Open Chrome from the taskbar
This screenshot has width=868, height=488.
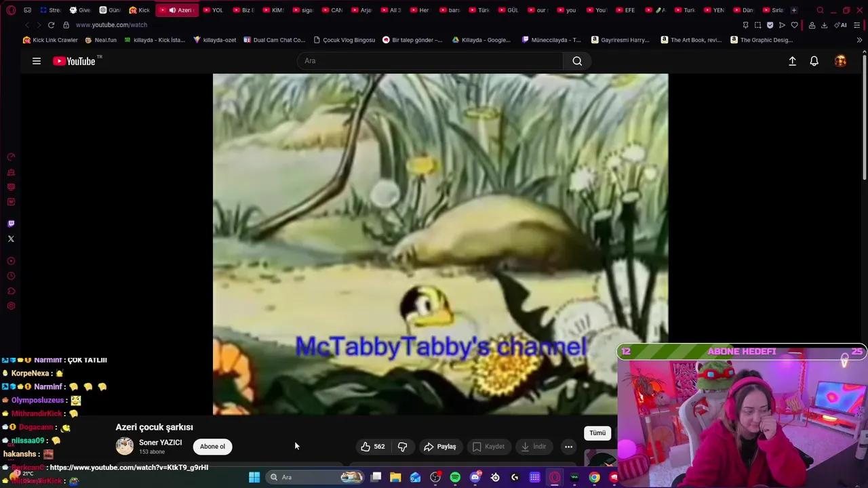click(x=594, y=477)
